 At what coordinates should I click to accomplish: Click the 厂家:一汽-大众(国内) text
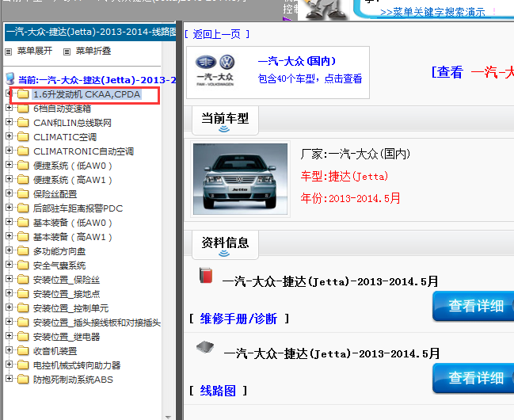[356, 154]
